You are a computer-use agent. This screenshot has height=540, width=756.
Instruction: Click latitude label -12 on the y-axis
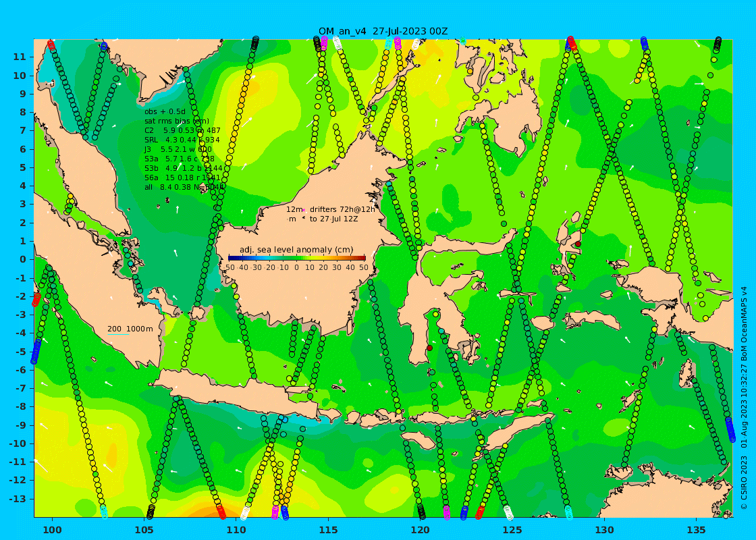[x=18, y=480]
